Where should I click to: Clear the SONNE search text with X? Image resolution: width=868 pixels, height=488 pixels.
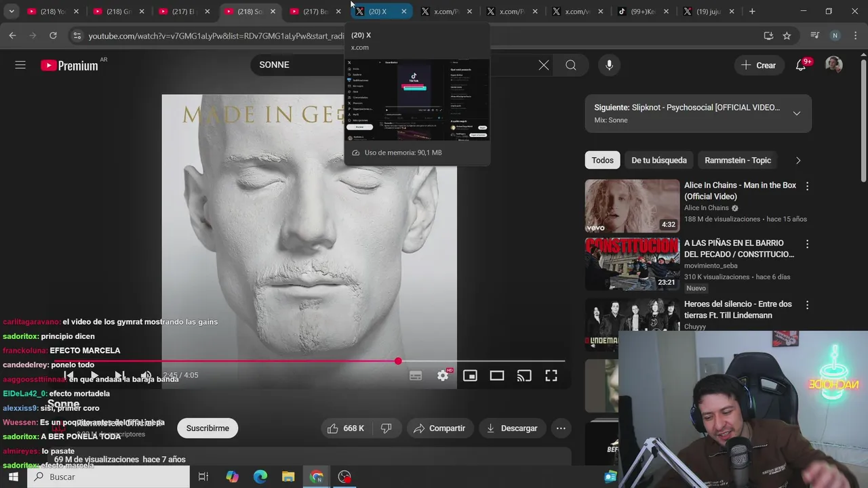[x=544, y=65]
